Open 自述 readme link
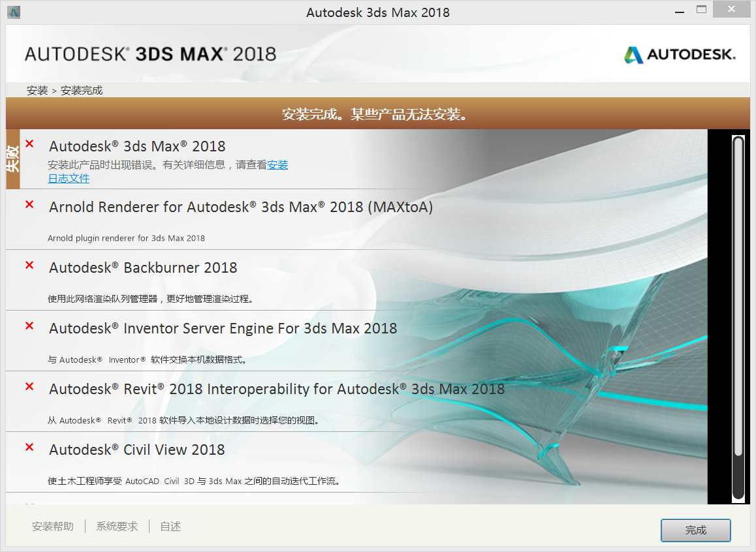 tap(170, 527)
